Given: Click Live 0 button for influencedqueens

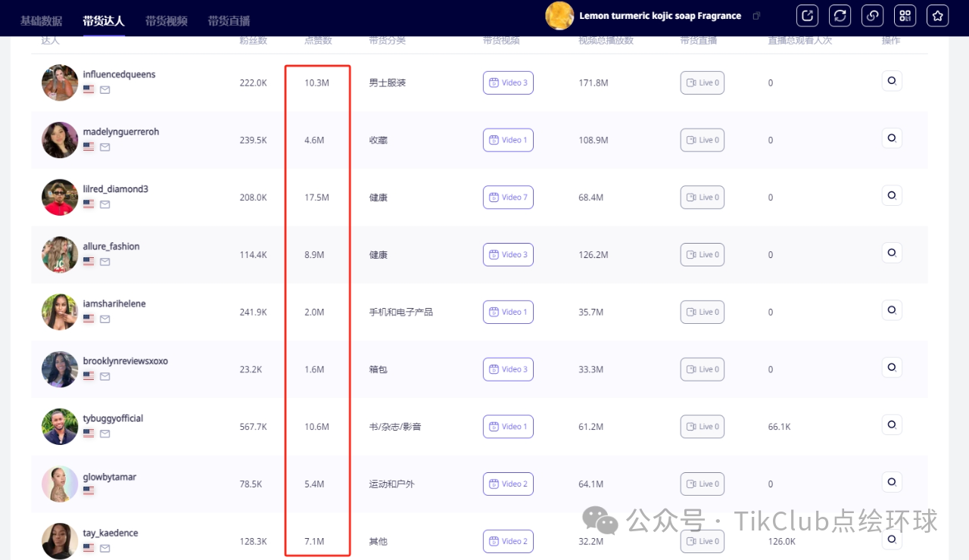Looking at the screenshot, I should point(702,82).
